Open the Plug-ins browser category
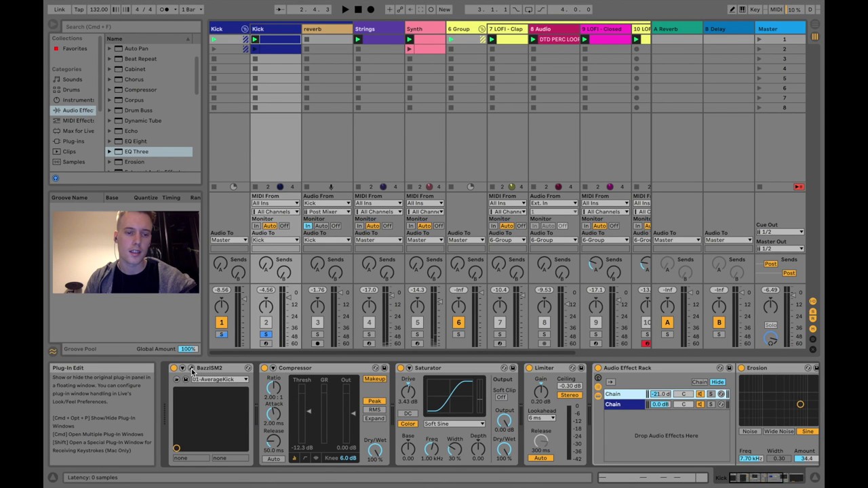This screenshot has width=868, height=488. 73,141
